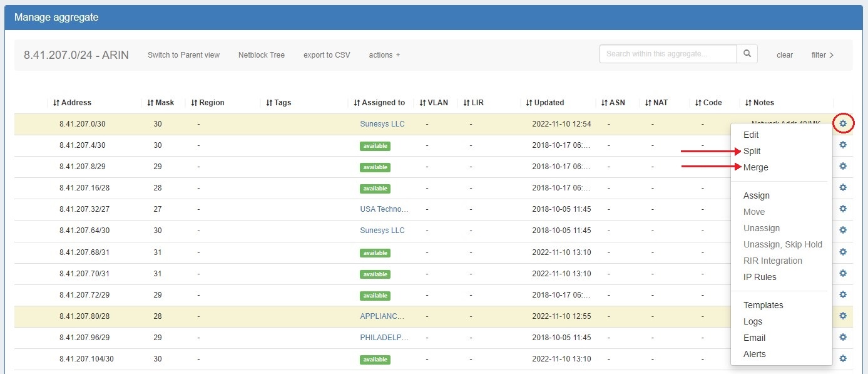Sort table by Assigned to column
Image resolution: width=868 pixels, height=374 pixels.
pos(379,103)
